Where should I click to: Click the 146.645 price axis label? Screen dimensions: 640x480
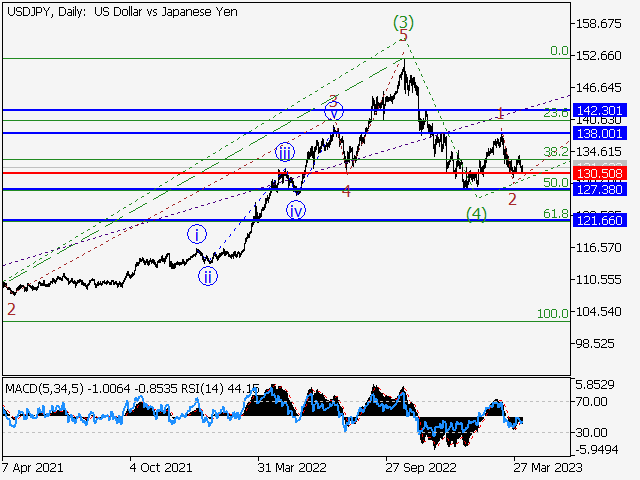tap(598, 87)
